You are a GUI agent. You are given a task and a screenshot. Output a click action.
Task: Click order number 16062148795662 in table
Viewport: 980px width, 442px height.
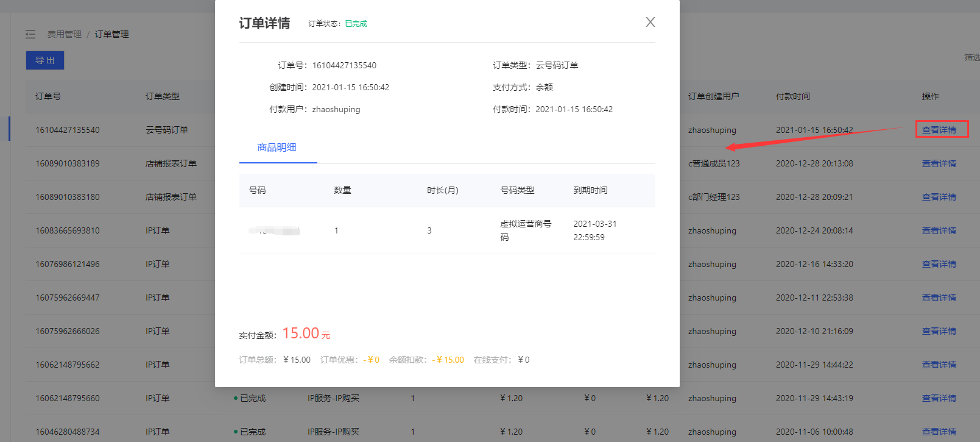pos(68,365)
